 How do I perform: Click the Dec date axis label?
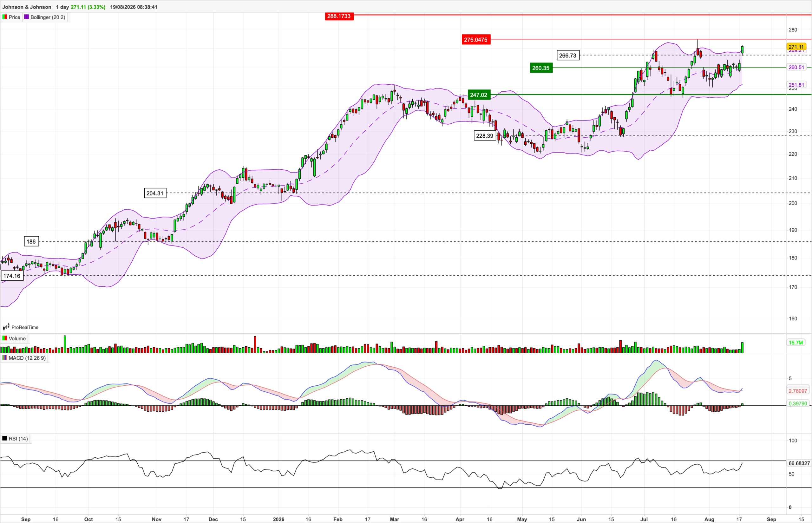(213, 519)
